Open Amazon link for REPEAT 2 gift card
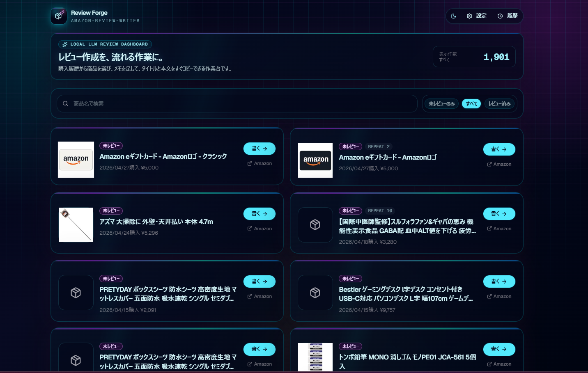Screen dimensions: 588x373 (x=499, y=164)
